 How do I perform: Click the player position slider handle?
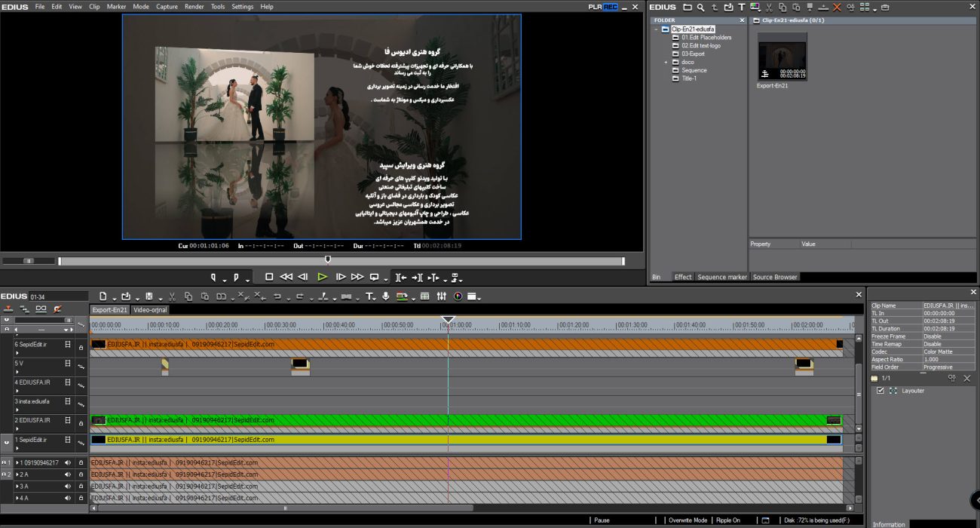327,259
